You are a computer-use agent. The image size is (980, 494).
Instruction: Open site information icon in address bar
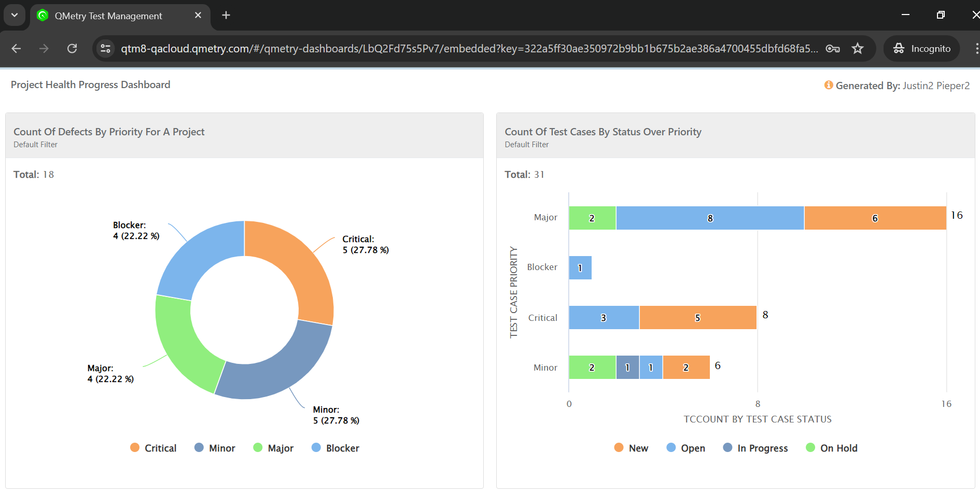105,48
